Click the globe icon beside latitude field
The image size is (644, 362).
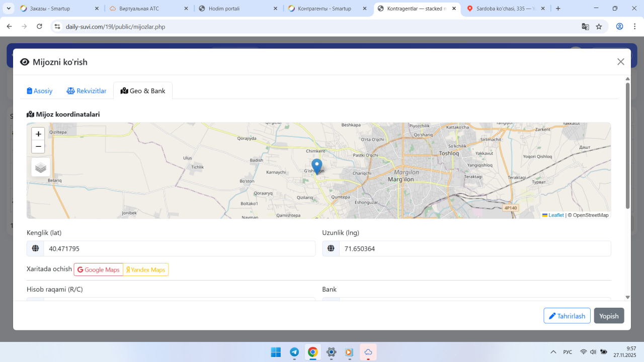pos(35,248)
